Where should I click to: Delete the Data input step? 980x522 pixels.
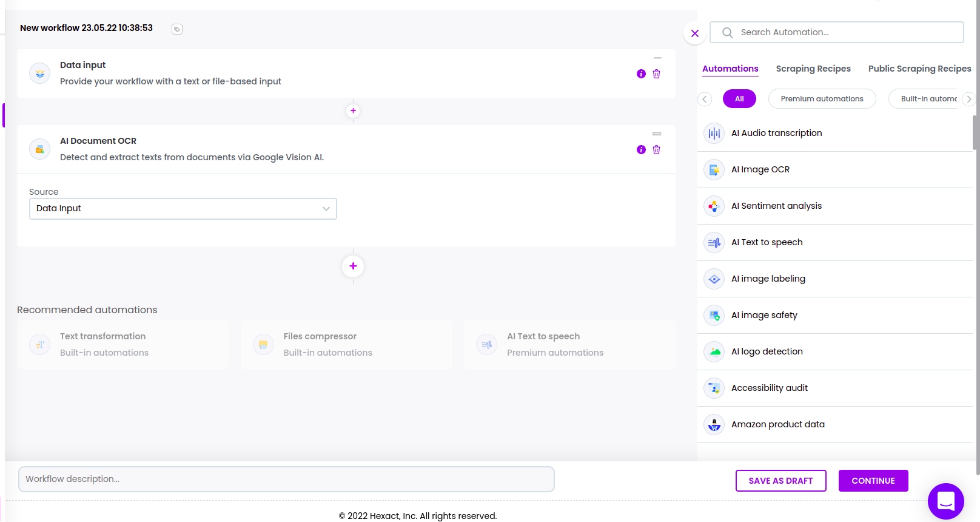[x=656, y=74]
